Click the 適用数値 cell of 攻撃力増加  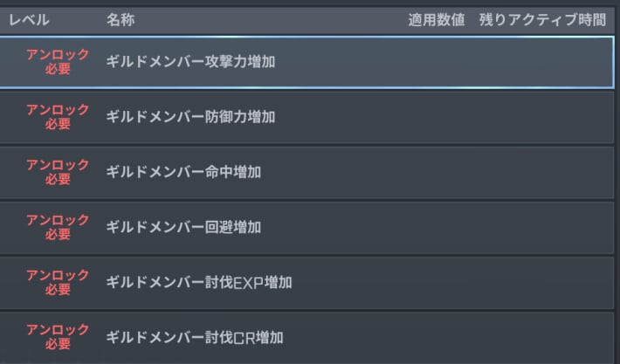pos(436,62)
